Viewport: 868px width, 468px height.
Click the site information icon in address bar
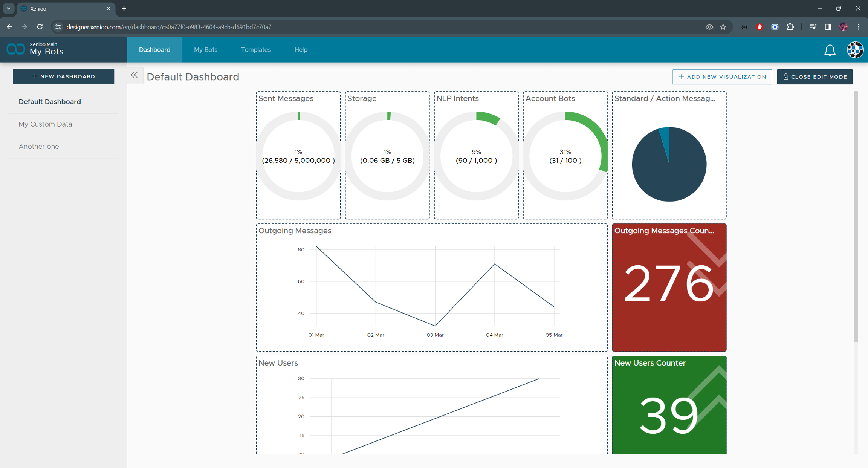pyautogui.click(x=58, y=27)
